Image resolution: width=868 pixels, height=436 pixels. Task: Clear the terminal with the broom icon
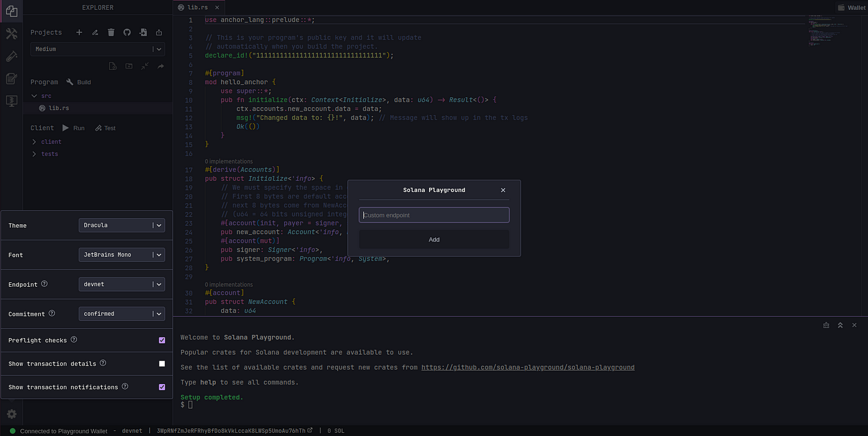coord(826,325)
